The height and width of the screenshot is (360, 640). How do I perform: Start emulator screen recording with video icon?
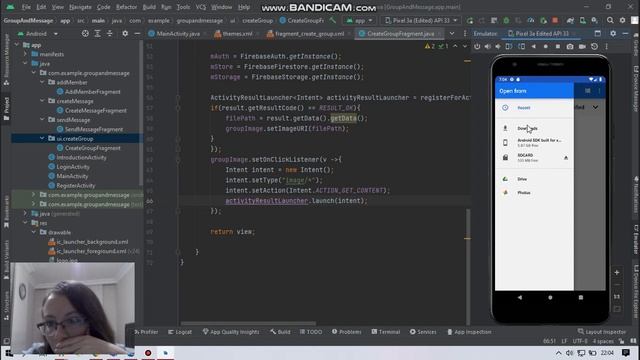[x=582, y=47]
